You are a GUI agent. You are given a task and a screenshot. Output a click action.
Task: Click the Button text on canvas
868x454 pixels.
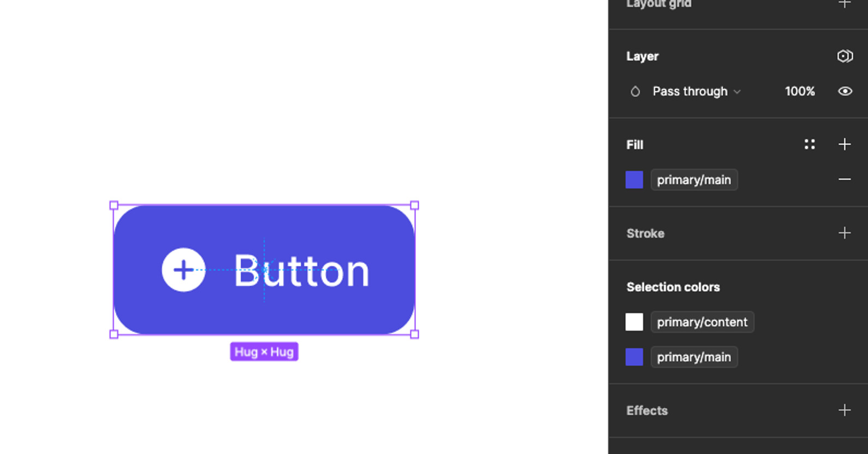(x=302, y=271)
